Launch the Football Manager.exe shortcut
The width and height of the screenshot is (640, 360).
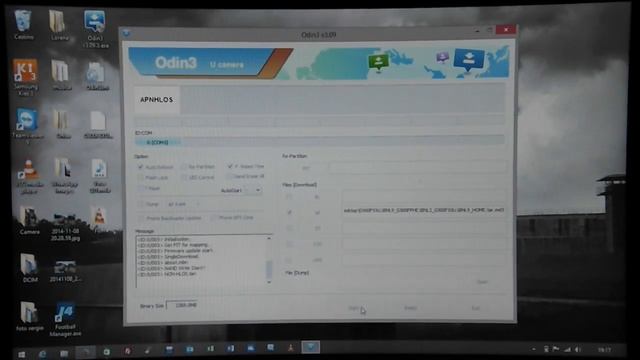coord(65,320)
